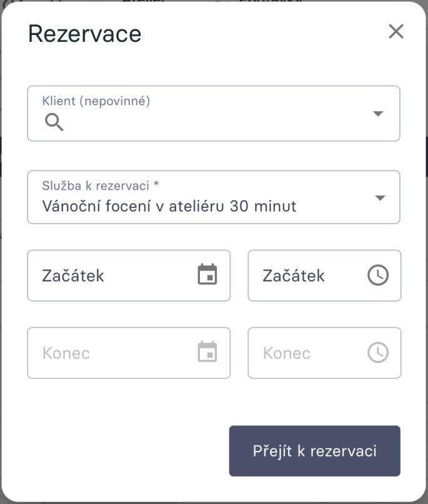Click into the Klient search input
Screen dimensions: 428x504
[x=212, y=123]
